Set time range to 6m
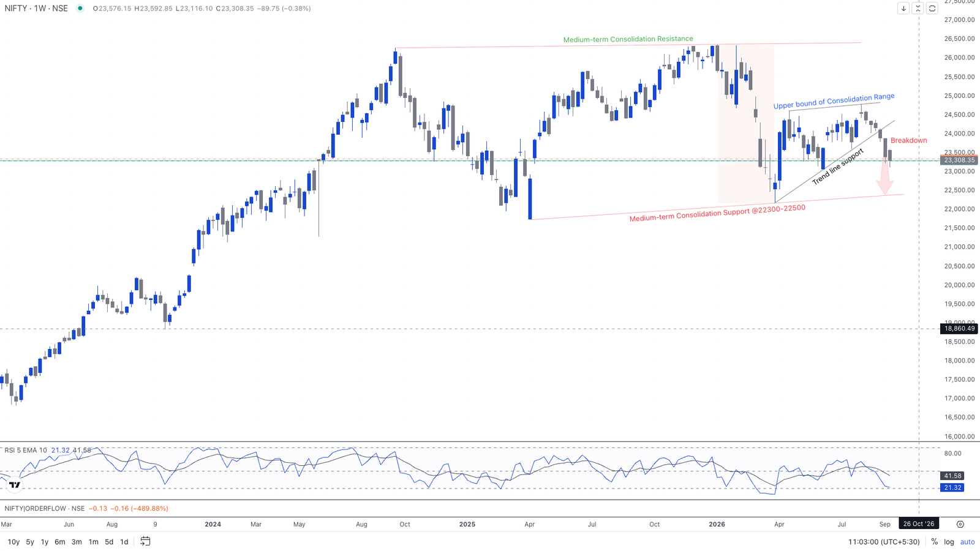 pyautogui.click(x=60, y=542)
